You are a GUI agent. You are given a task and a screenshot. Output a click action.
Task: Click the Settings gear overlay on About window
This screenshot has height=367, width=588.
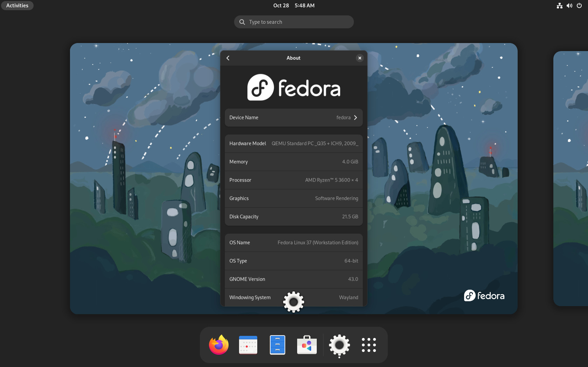pyautogui.click(x=294, y=302)
